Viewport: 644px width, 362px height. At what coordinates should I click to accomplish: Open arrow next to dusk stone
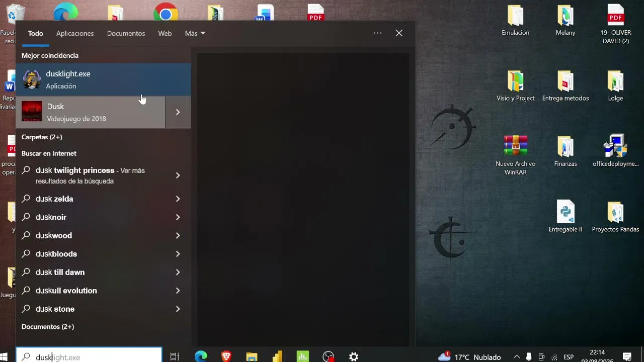[x=178, y=309]
